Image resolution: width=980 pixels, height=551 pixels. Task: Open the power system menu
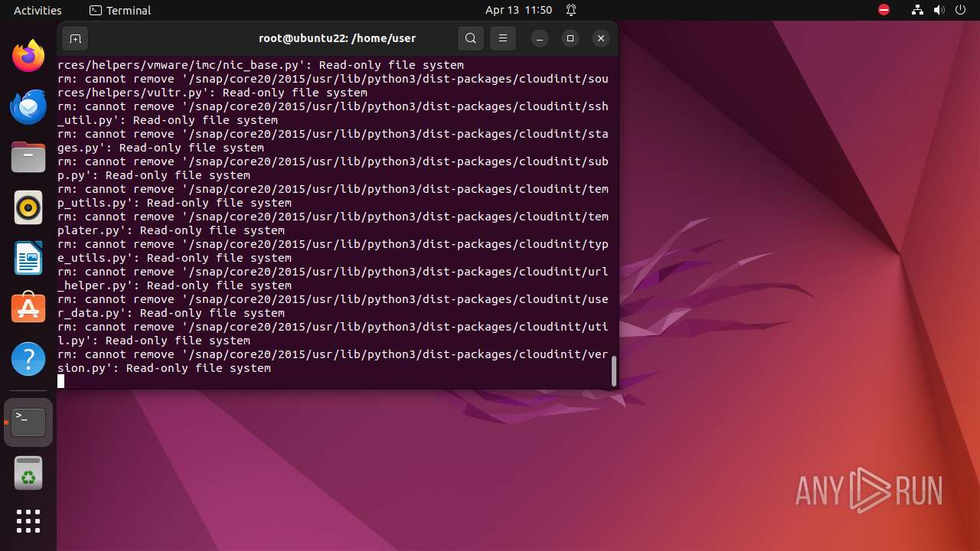pyautogui.click(x=961, y=10)
